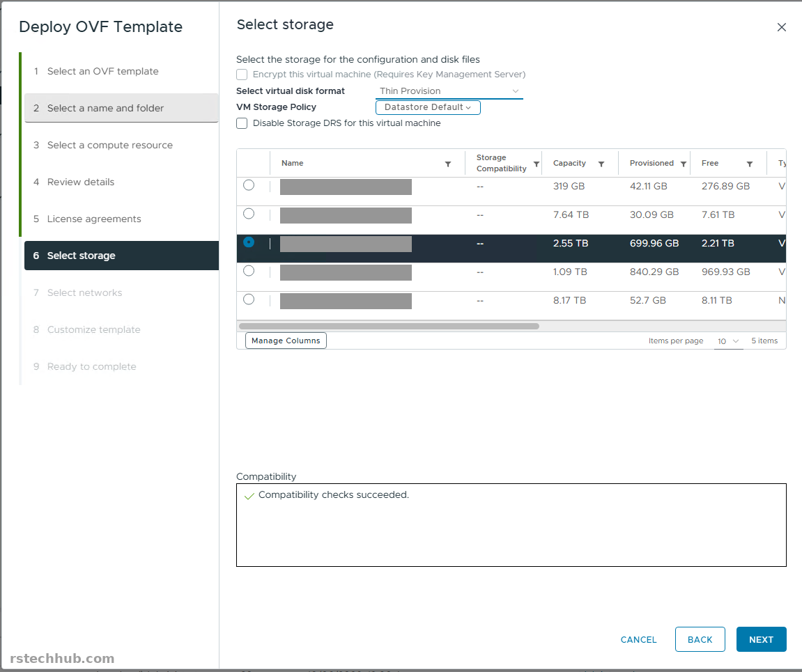Open the Datastore Default storage policy dropdown
The height and width of the screenshot is (672, 802).
[x=428, y=107]
